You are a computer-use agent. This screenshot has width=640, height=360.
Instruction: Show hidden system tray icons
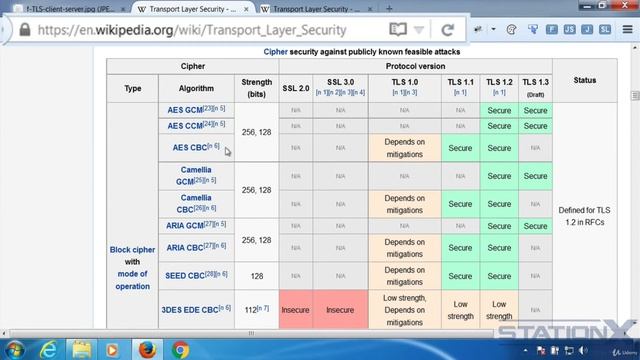point(525,350)
